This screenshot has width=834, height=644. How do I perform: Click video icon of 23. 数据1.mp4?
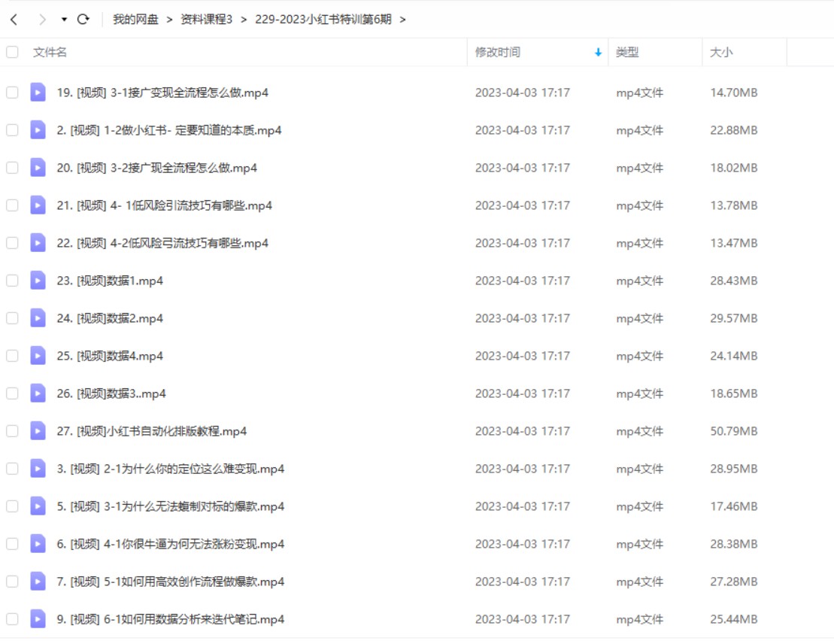(x=38, y=280)
